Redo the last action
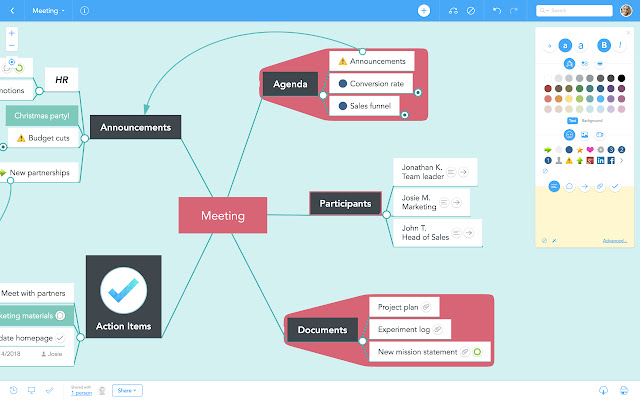 514,11
